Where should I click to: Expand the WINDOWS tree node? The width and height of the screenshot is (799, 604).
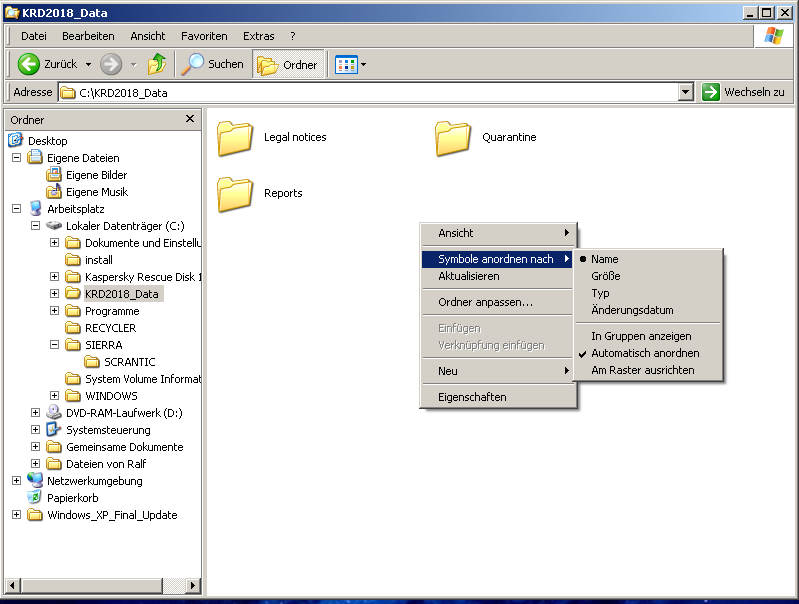pos(54,396)
